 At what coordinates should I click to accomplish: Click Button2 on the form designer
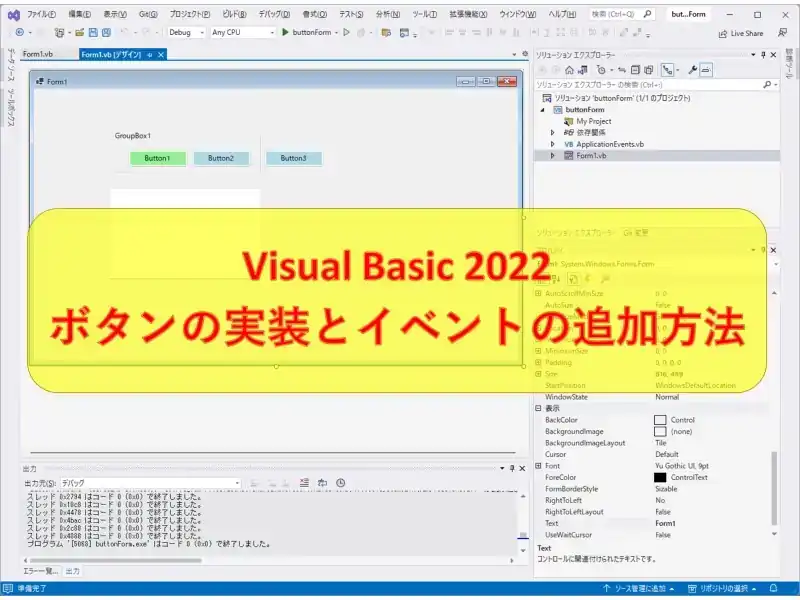[x=221, y=158]
